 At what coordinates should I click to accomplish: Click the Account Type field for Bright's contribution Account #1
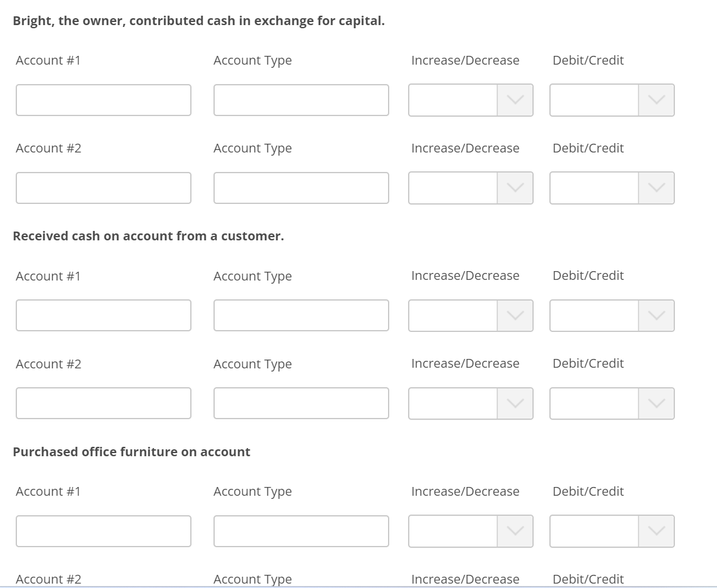301,100
